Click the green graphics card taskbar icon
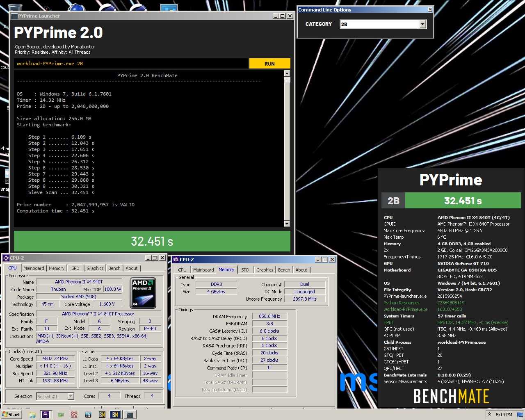This screenshot has width=525, height=420. click(60, 415)
